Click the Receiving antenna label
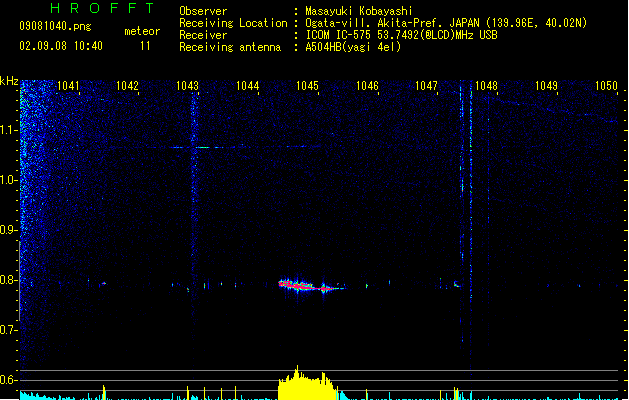Screen dimensions: 629x400 [230, 47]
